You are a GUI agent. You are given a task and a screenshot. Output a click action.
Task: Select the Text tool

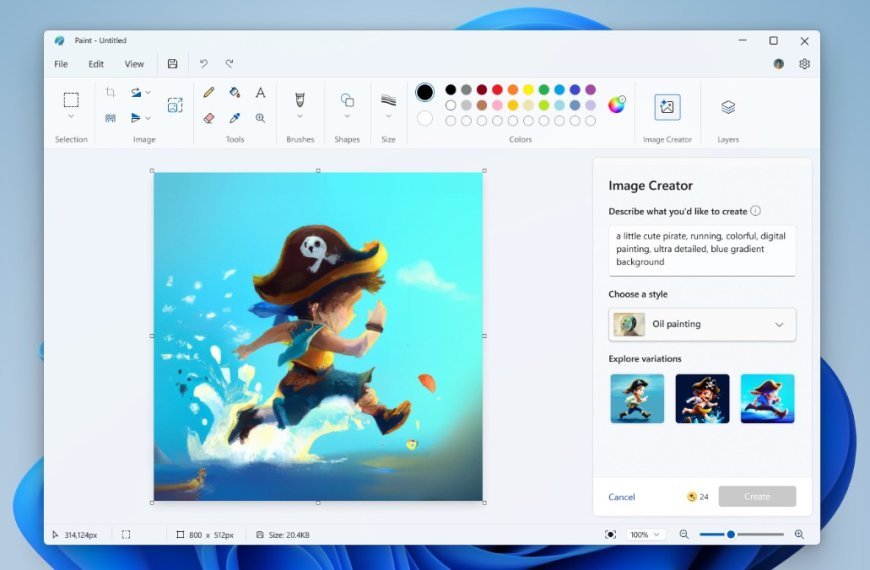tap(260, 92)
